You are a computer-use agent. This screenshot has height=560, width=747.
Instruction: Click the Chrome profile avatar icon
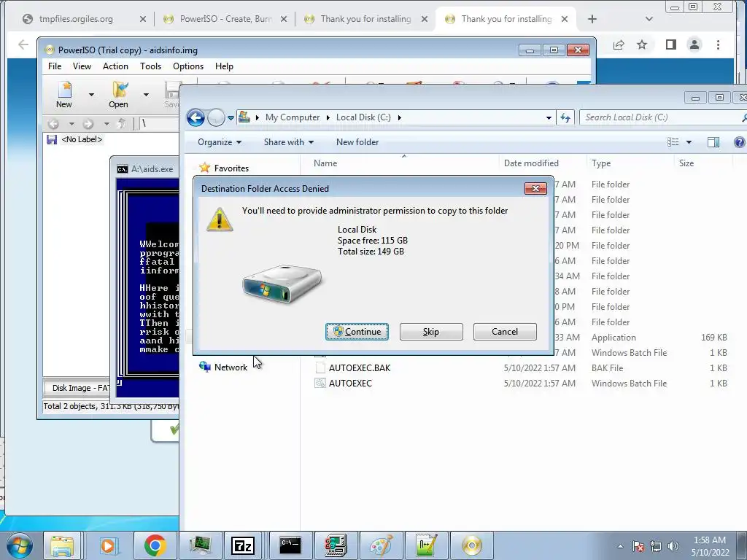point(694,44)
